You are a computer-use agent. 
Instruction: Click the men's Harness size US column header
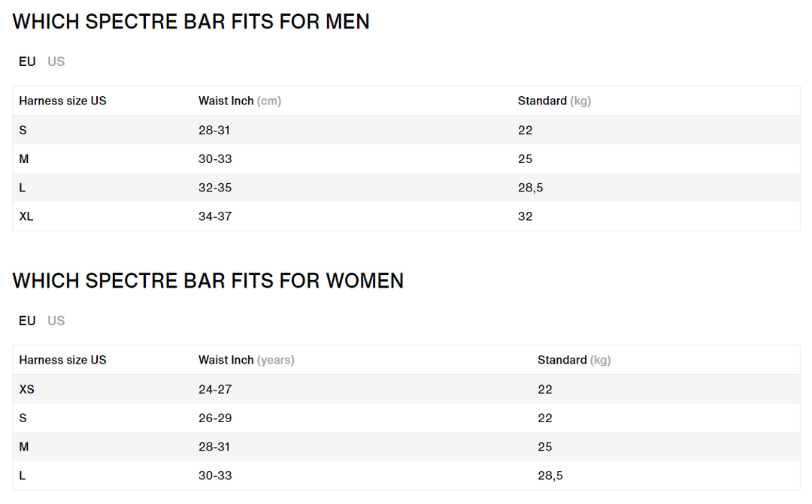click(x=62, y=101)
